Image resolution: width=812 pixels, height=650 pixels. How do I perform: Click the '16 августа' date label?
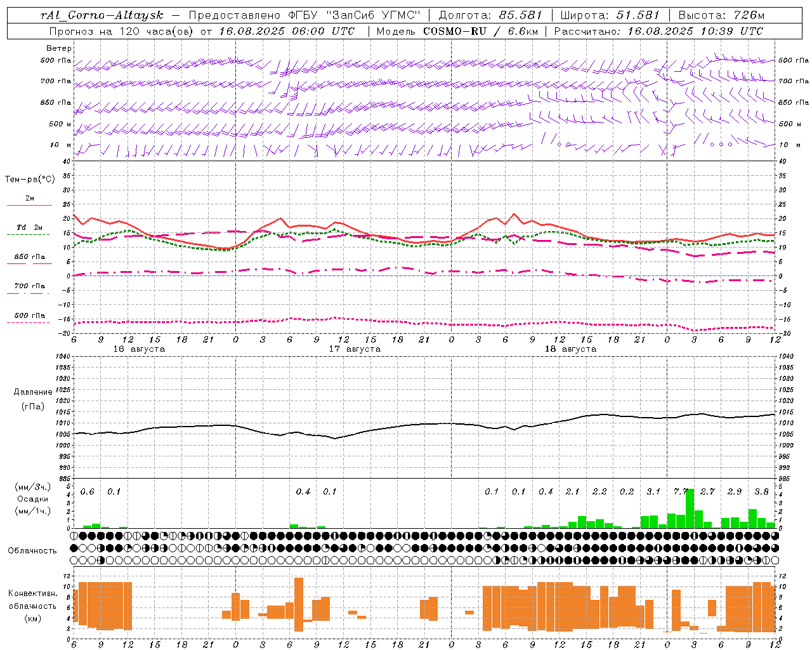click(139, 349)
